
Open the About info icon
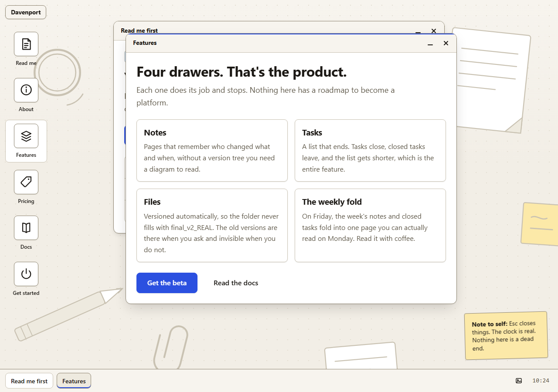(26, 90)
